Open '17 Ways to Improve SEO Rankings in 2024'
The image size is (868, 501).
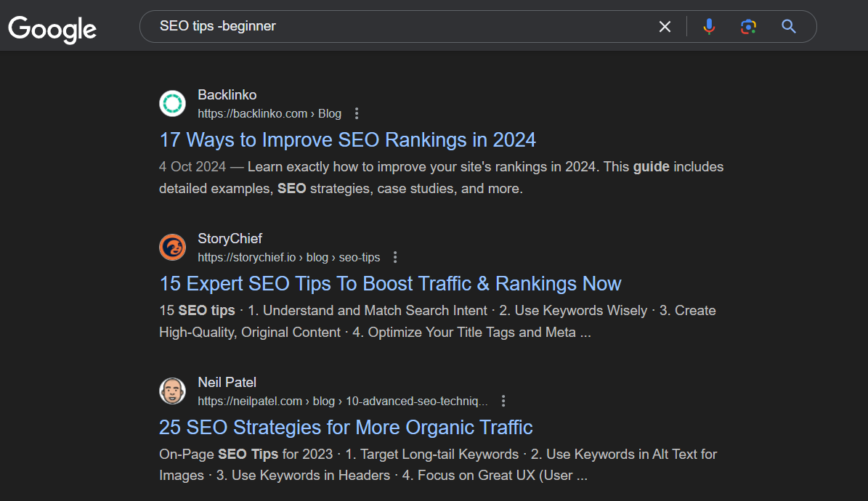coord(348,140)
